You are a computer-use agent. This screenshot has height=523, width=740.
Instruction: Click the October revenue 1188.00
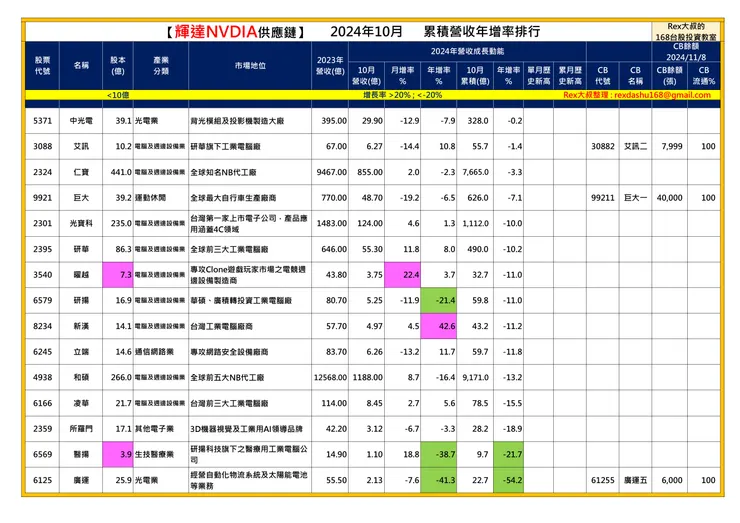368,378
